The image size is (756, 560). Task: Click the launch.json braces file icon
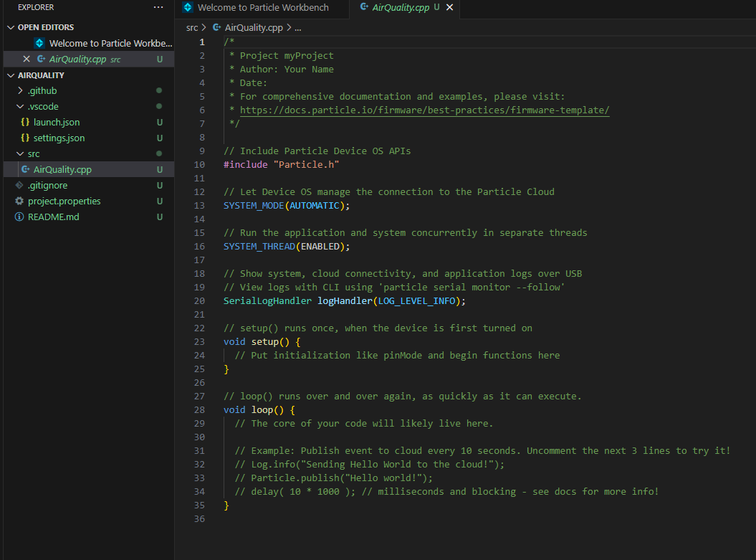pyautogui.click(x=25, y=123)
